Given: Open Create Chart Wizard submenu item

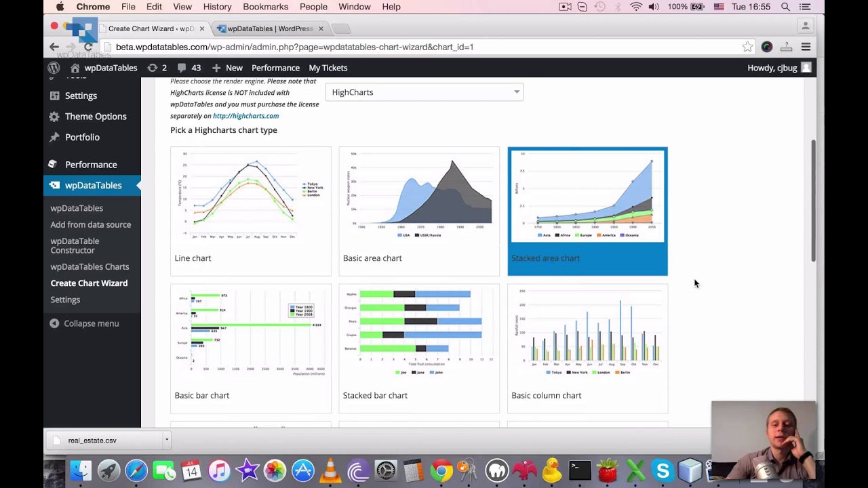Looking at the screenshot, I should click(89, 283).
